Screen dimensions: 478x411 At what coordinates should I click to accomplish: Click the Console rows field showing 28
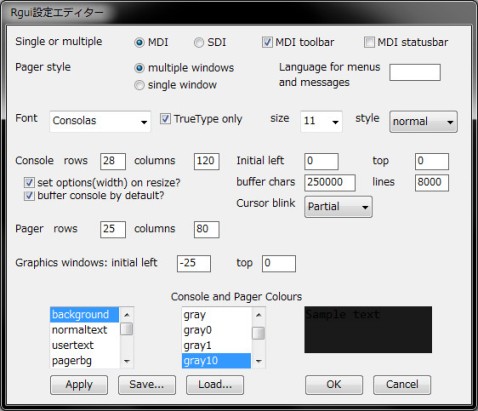[x=113, y=161]
